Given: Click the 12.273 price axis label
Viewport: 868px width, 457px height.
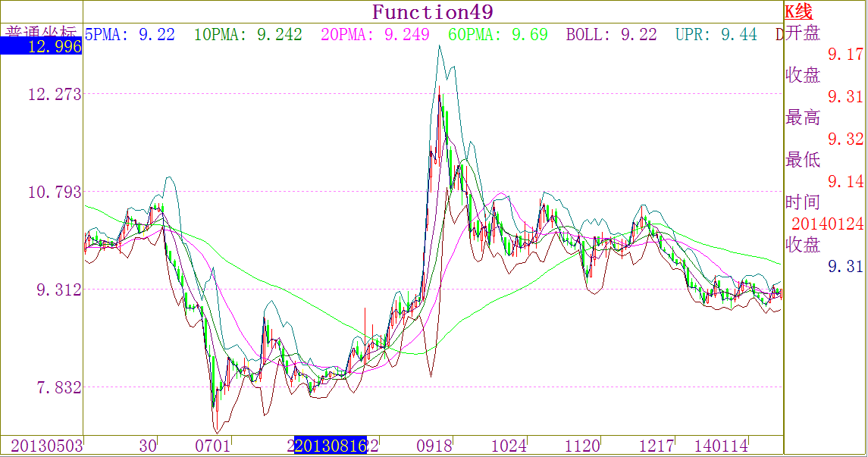Looking at the screenshot, I should (54, 94).
